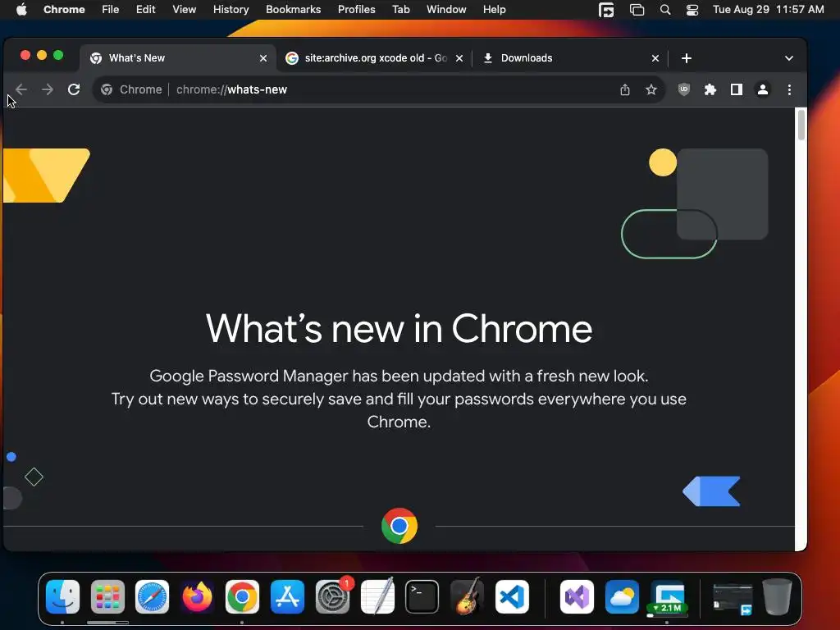Click the back navigation arrow
The image size is (840, 630).
pos(21,89)
